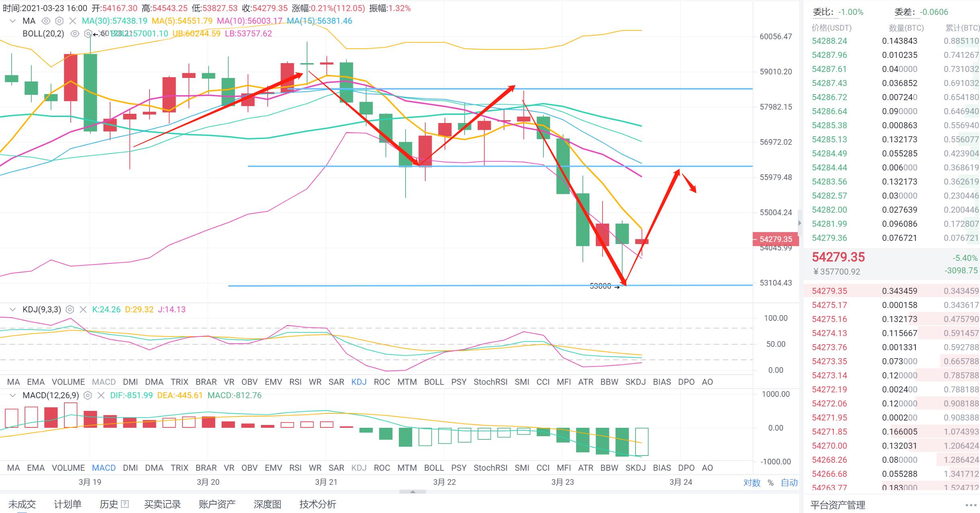Open KDJ(9,3,3) settings icon
This screenshot has width=980, height=513.
[70, 310]
